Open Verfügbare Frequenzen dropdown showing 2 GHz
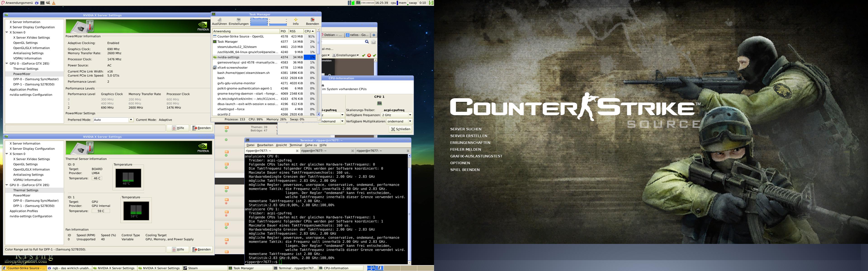Screen dimensions: 868x271 point(397,115)
